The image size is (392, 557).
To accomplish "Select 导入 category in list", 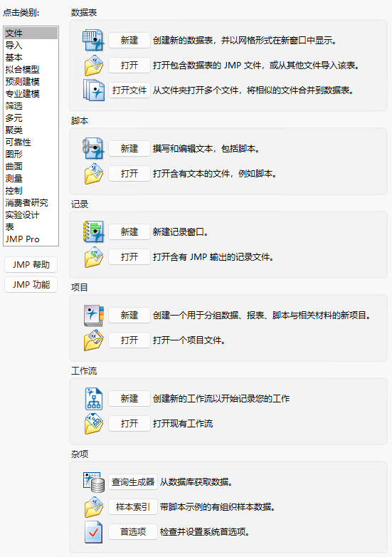I will pos(31,46).
